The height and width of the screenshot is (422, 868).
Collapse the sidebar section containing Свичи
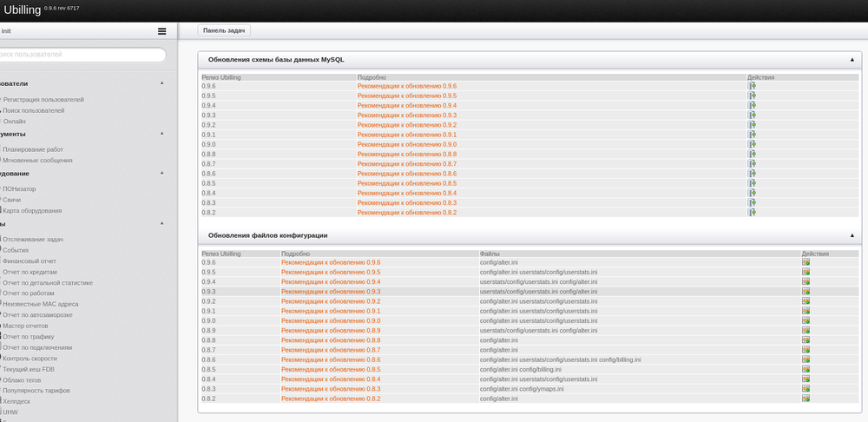point(161,173)
